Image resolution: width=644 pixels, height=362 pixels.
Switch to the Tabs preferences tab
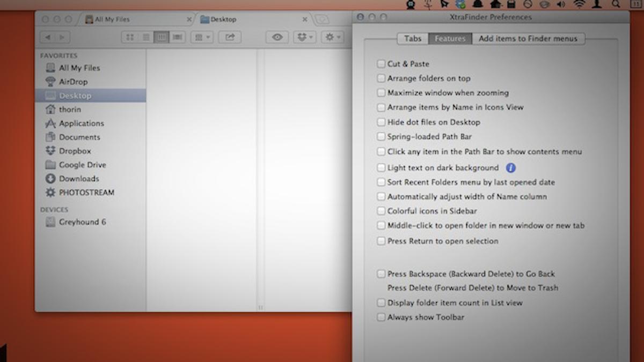[x=412, y=39]
